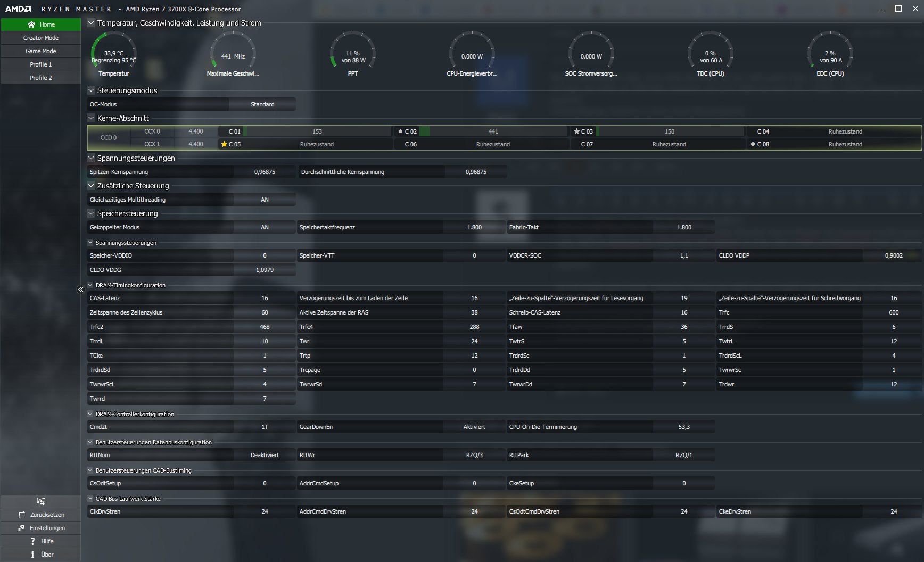
Task: Click the Speichertaktfrequenz 1.800 value
Action: (x=474, y=227)
